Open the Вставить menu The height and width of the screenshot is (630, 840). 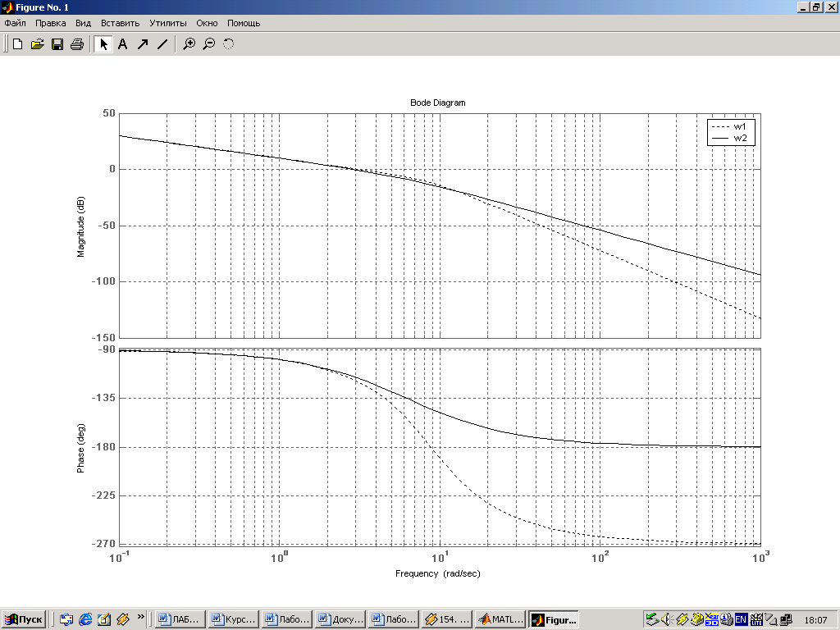click(120, 23)
